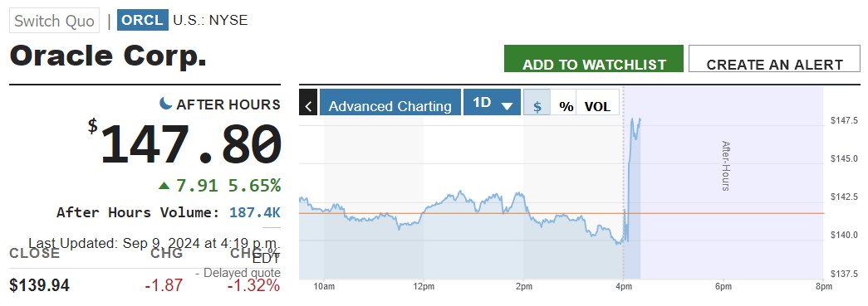Toggle the VOL volume display
The width and height of the screenshot is (868, 306).
(x=597, y=107)
